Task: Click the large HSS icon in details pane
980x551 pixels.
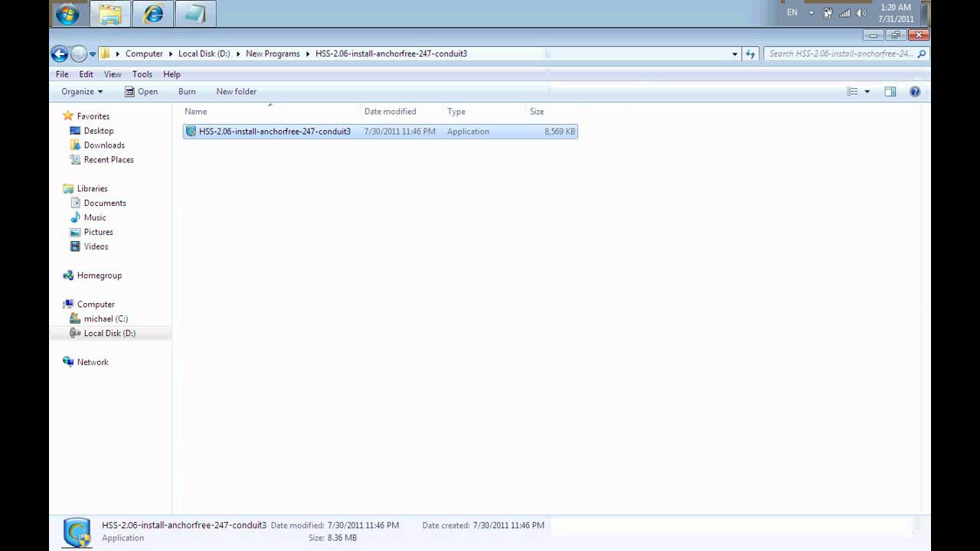Action: pyautogui.click(x=77, y=532)
